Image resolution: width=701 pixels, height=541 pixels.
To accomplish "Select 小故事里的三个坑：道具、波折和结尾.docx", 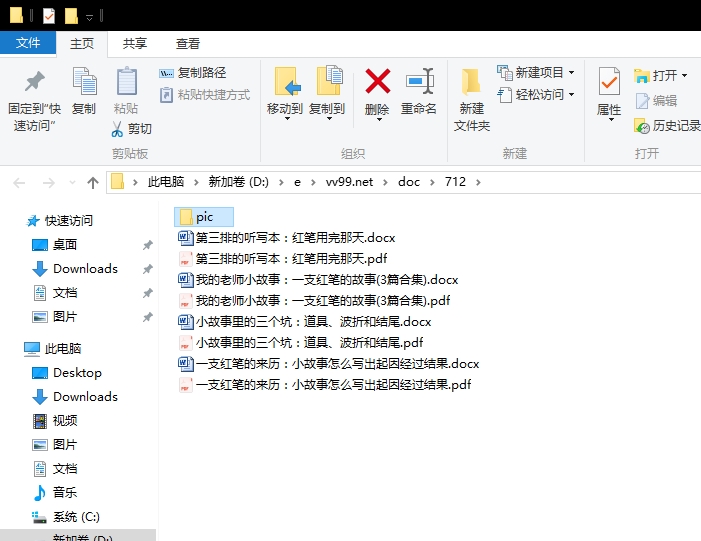I will (304, 321).
